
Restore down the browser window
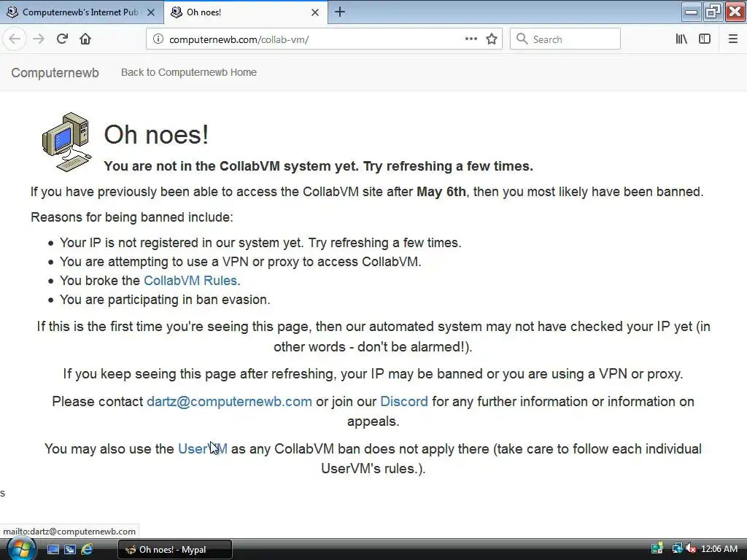click(x=713, y=12)
